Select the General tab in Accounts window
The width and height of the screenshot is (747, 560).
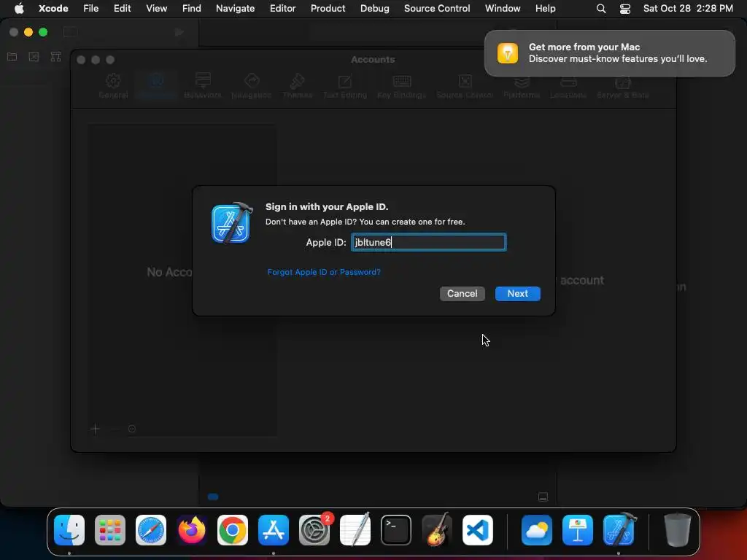[113, 86]
